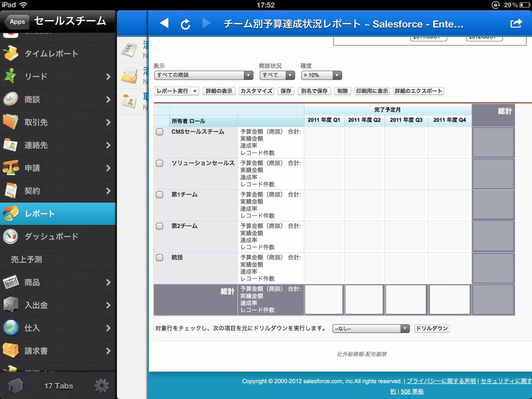Tap the Deposits (入出金) safe icon
This screenshot has height=399, width=532.
coord(10,304)
